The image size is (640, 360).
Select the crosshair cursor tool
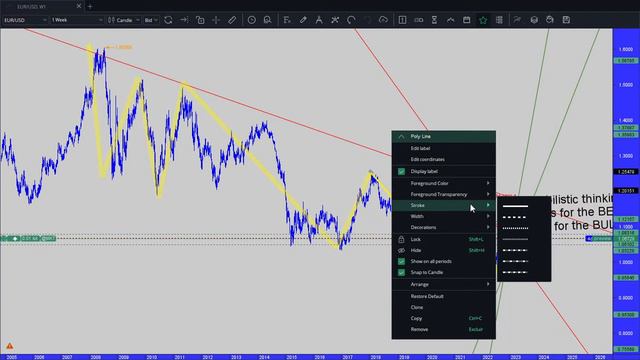click(216, 20)
